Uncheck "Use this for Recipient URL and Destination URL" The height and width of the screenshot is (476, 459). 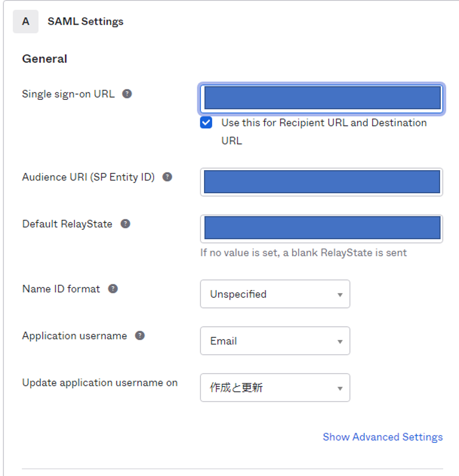click(x=206, y=123)
